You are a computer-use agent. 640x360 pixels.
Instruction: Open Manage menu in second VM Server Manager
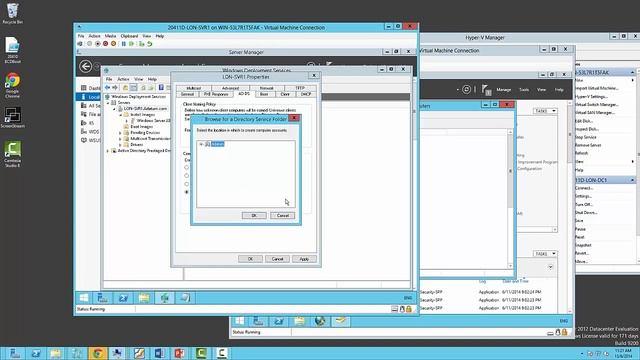503,89
